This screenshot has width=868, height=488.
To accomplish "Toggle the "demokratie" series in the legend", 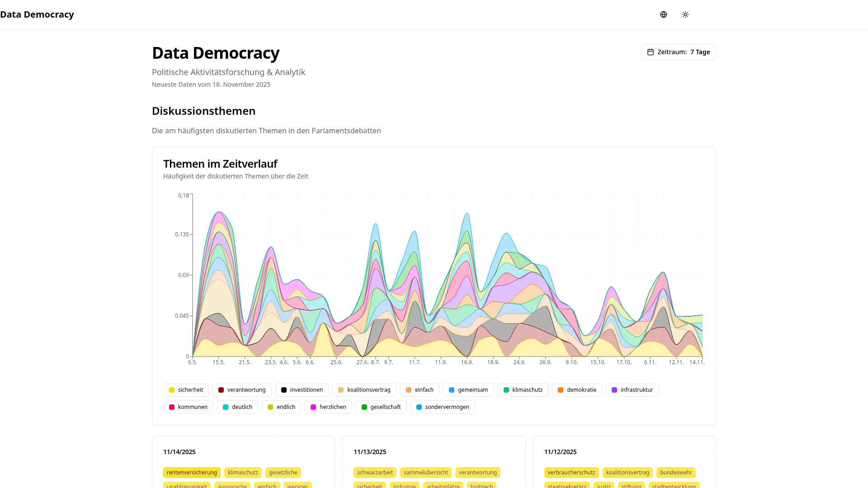I will point(577,389).
